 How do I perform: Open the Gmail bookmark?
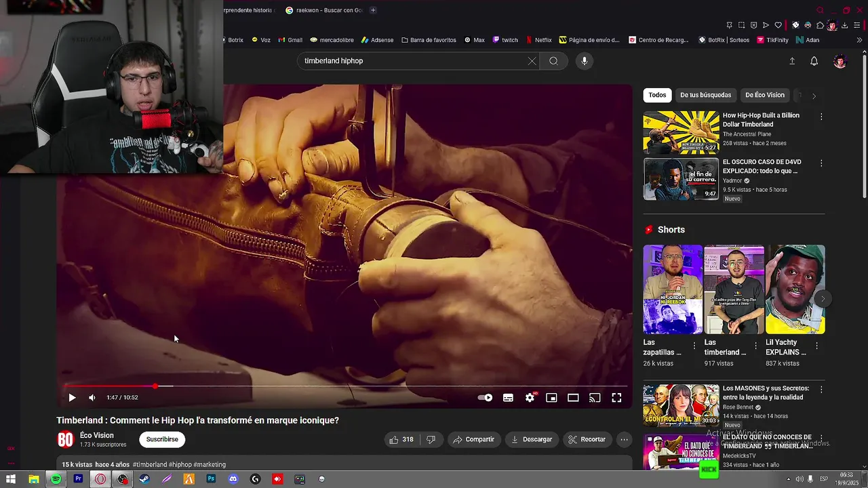pos(290,40)
